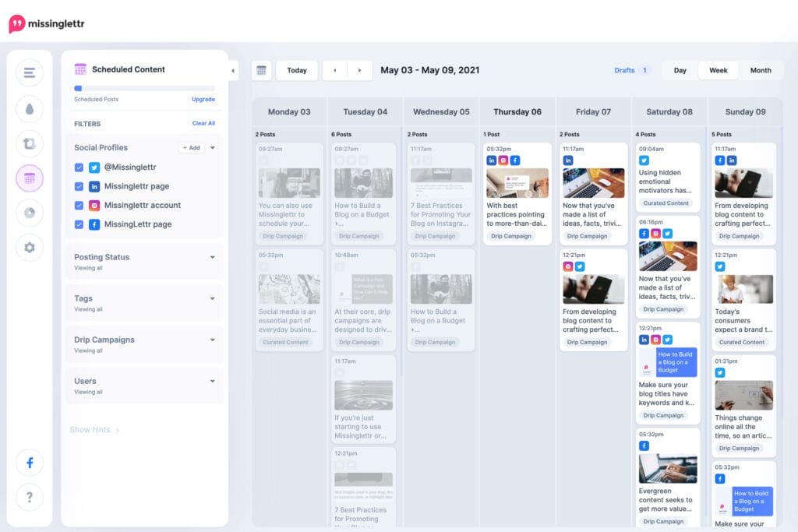Click the date range May 03 - May 09, 2021

pyautogui.click(x=430, y=70)
